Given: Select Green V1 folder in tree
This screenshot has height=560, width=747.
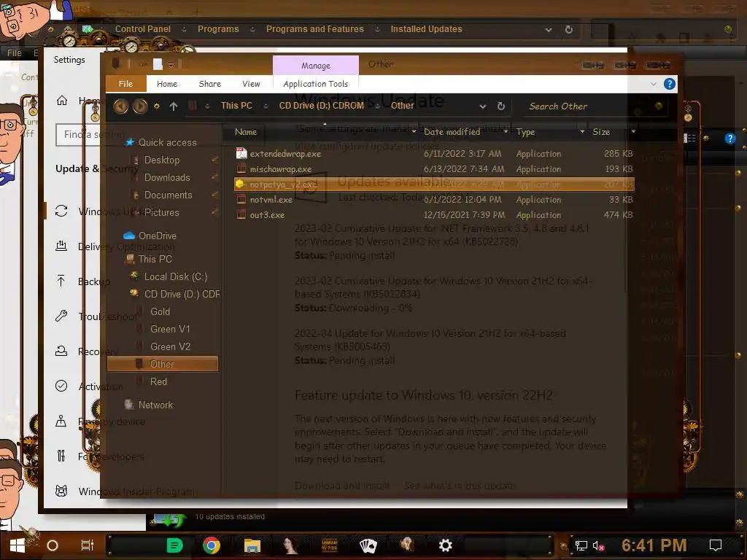Looking at the screenshot, I should point(170,329).
